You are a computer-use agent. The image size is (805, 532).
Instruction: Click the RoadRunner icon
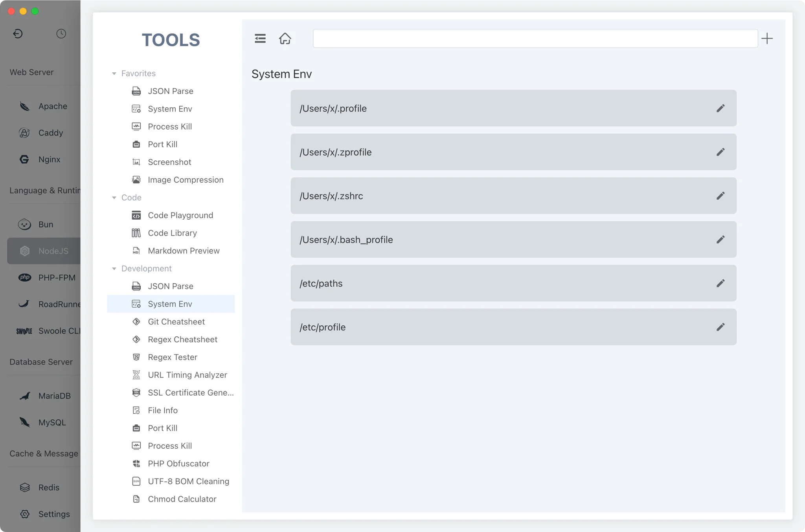(x=24, y=304)
